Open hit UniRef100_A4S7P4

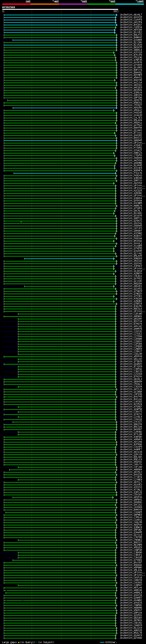131,22
